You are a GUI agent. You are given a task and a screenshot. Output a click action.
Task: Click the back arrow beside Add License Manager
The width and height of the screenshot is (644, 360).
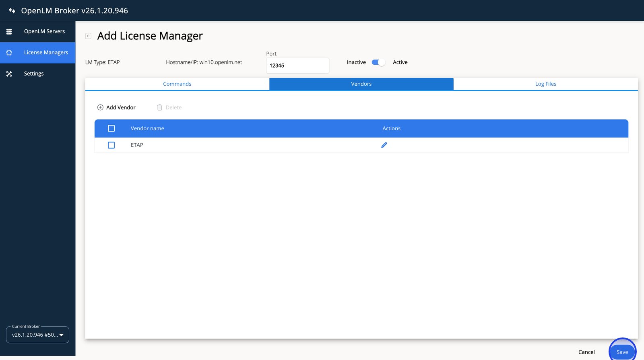(89, 36)
